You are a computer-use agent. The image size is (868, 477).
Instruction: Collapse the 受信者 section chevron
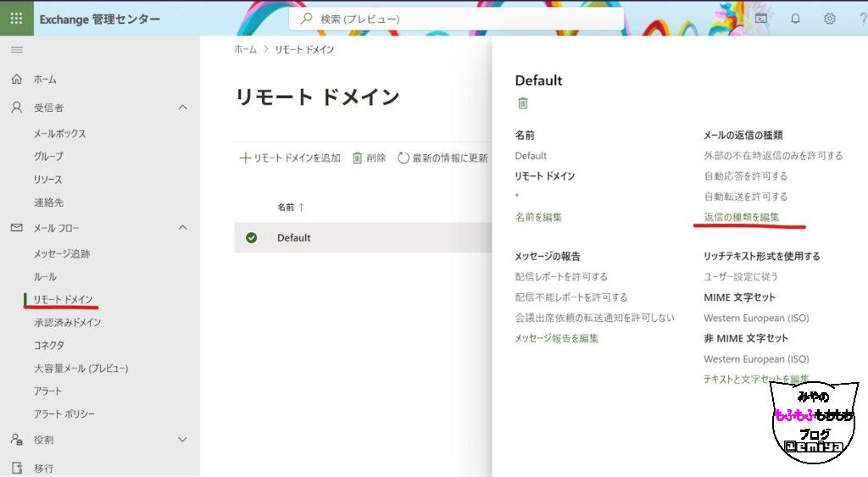182,108
